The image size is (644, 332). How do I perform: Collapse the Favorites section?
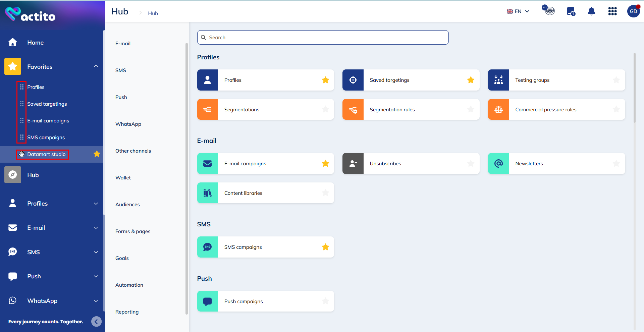tap(96, 66)
